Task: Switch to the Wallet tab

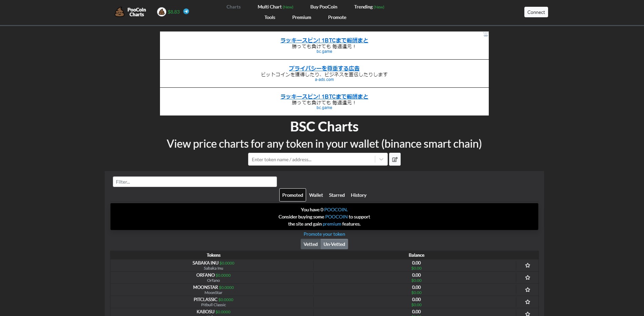Action: (316, 195)
